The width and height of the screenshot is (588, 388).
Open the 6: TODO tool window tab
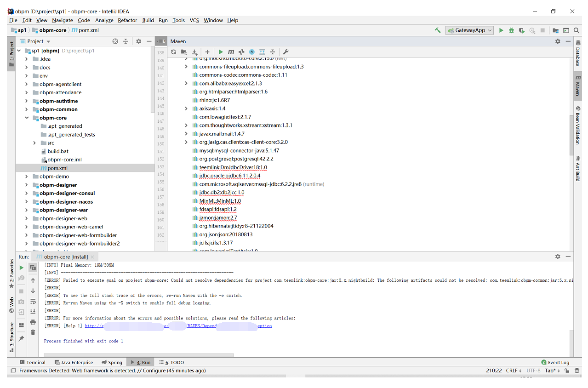click(171, 362)
